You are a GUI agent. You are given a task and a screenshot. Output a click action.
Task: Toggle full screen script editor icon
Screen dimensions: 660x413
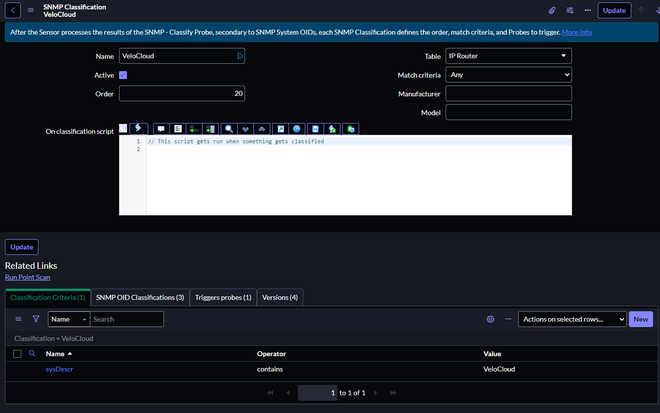click(x=280, y=129)
